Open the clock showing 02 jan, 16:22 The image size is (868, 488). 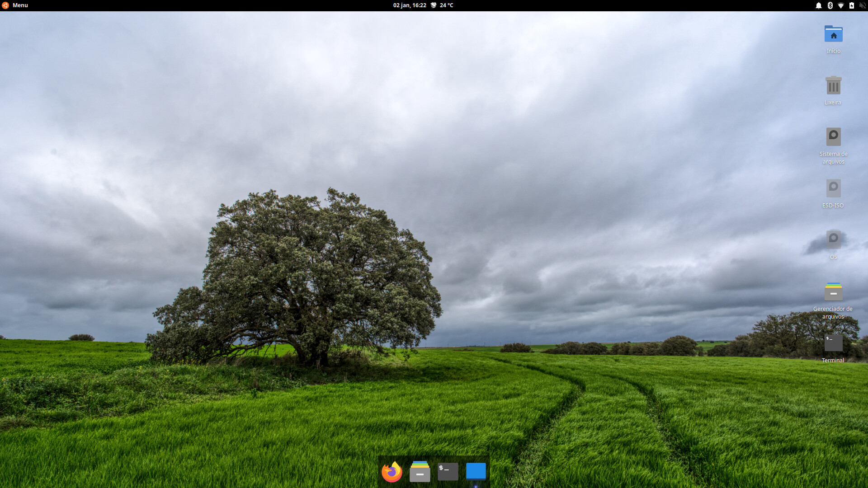[x=409, y=5]
